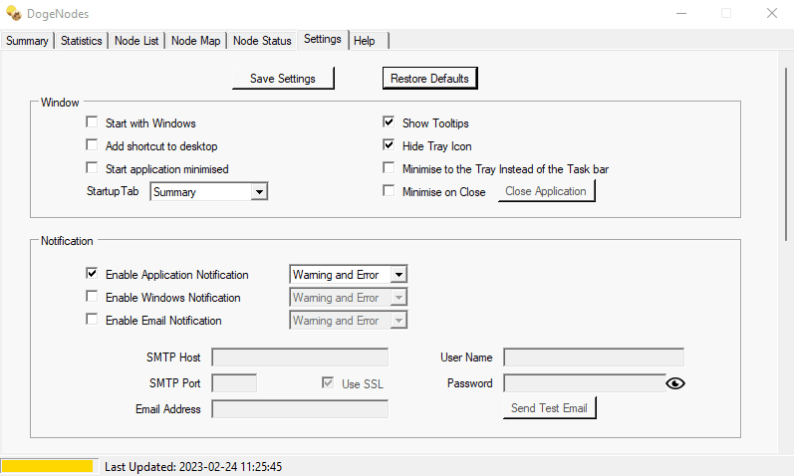
Task: Minimize the DogeNodes window
Action: point(682,13)
